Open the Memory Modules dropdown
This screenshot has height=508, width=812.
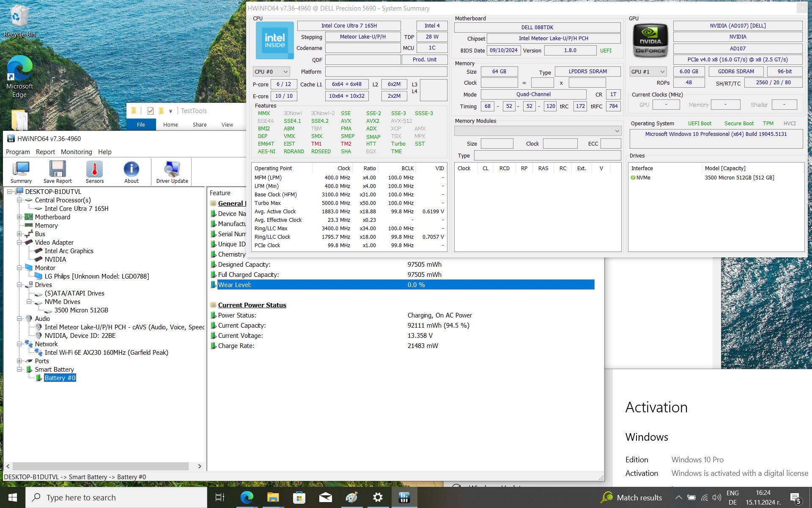tap(538, 131)
